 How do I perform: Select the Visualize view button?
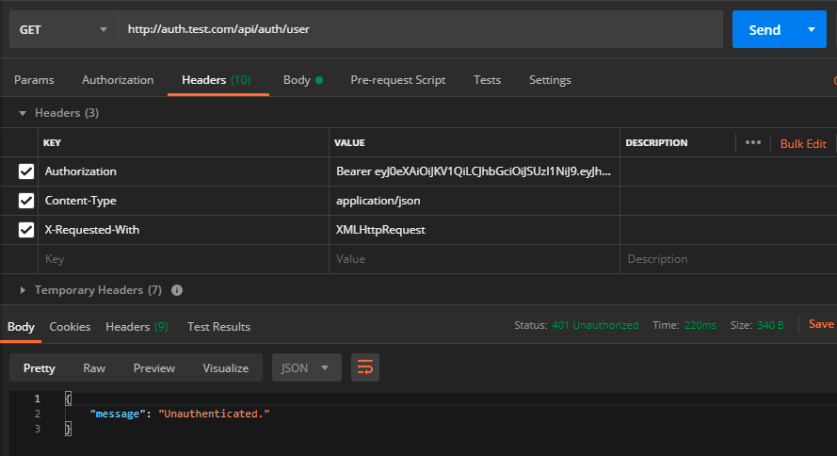coord(225,368)
